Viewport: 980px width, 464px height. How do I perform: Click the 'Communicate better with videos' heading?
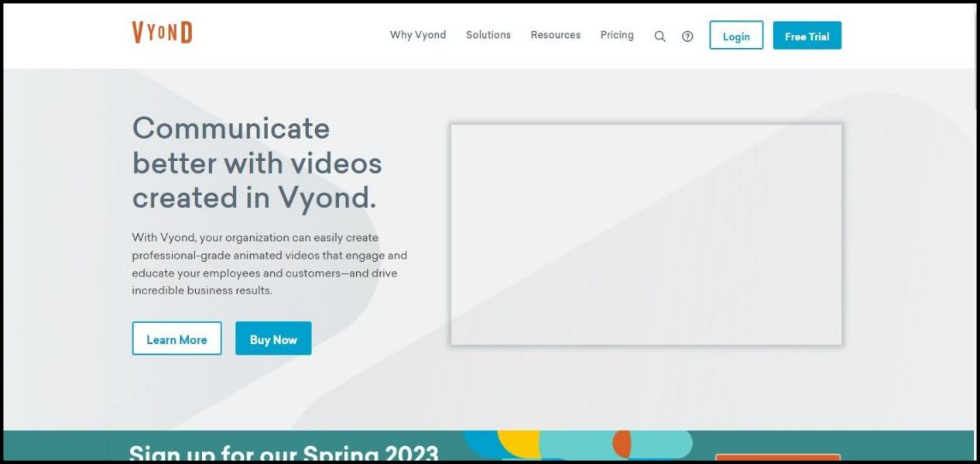tap(257, 163)
